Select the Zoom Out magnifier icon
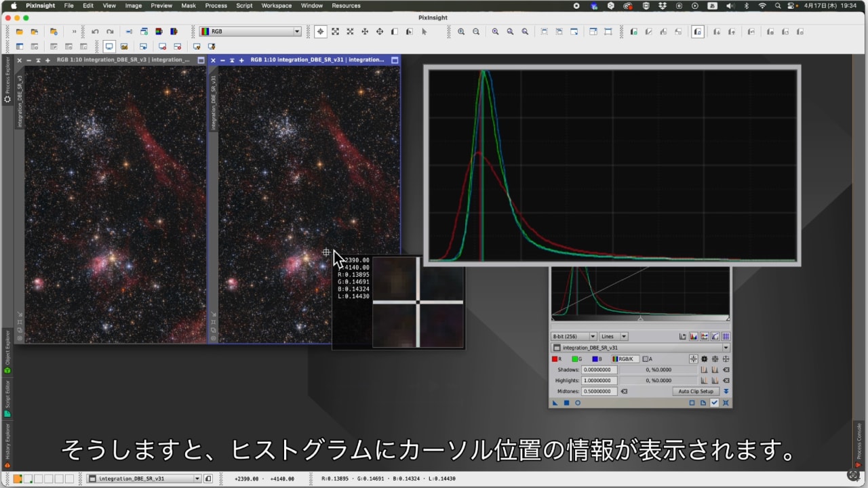The image size is (868, 488). (476, 32)
